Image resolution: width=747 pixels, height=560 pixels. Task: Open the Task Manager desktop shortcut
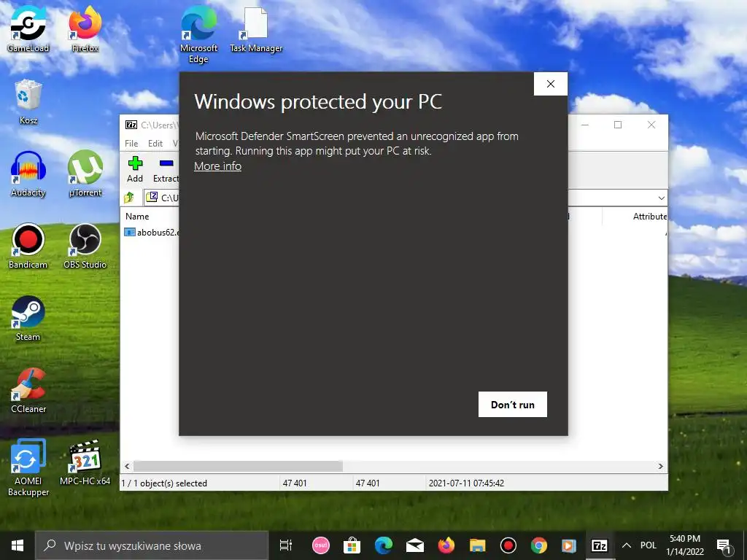[256, 28]
